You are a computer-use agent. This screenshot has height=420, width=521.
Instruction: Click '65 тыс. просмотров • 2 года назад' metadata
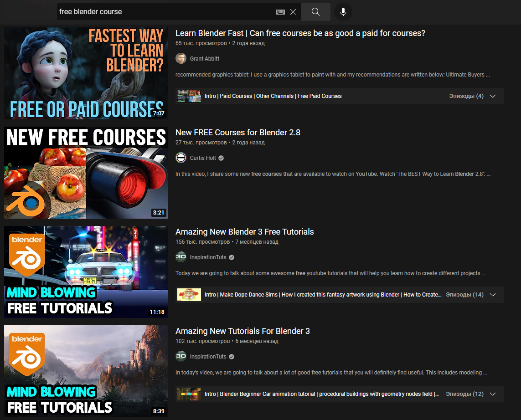[220, 43]
